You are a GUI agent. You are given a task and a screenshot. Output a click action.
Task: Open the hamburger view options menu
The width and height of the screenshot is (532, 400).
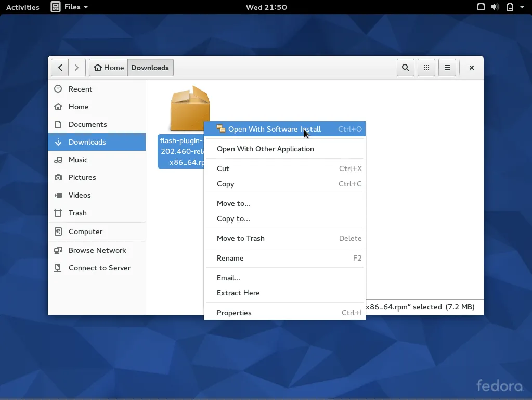pos(447,68)
